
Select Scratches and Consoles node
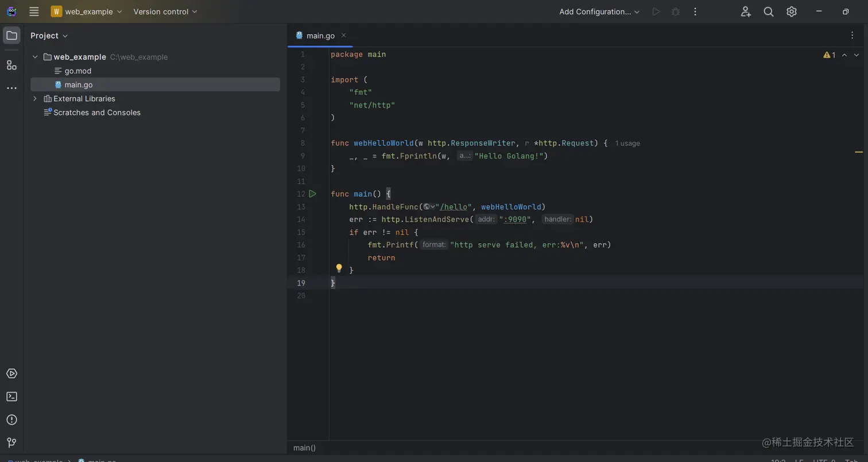[x=97, y=113]
